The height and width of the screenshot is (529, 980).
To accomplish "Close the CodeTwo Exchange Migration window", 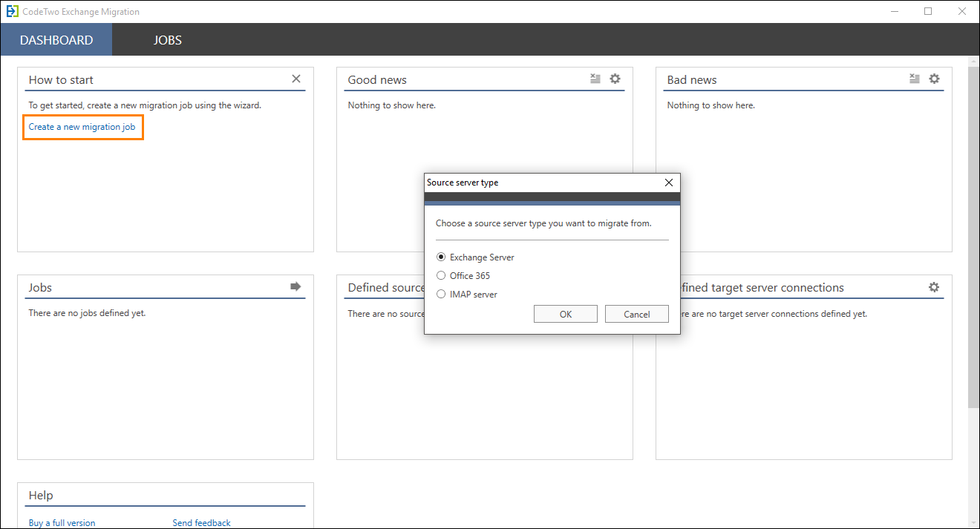I will coord(961,11).
